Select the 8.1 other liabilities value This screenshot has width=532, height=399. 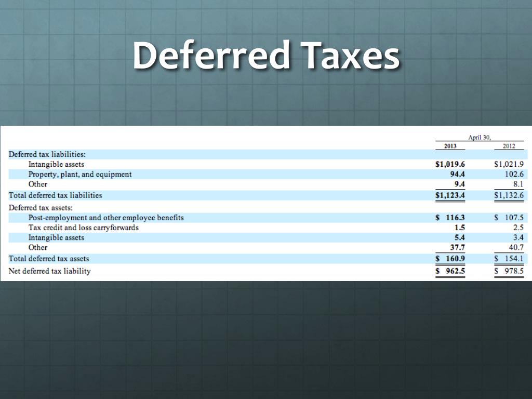click(x=518, y=184)
